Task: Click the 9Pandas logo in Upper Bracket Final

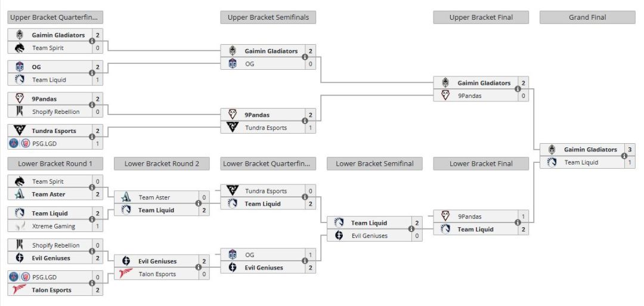Action: pyautogui.click(x=445, y=95)
